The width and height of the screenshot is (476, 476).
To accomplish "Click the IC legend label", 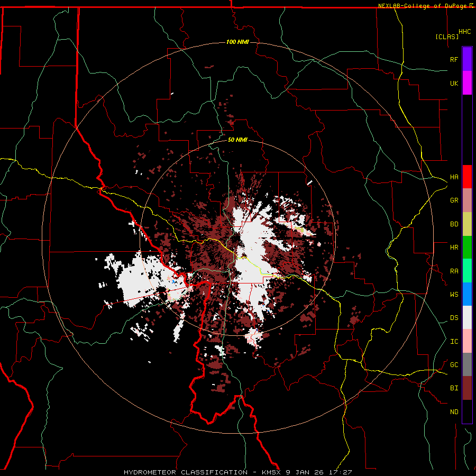I will click(454, 342).
